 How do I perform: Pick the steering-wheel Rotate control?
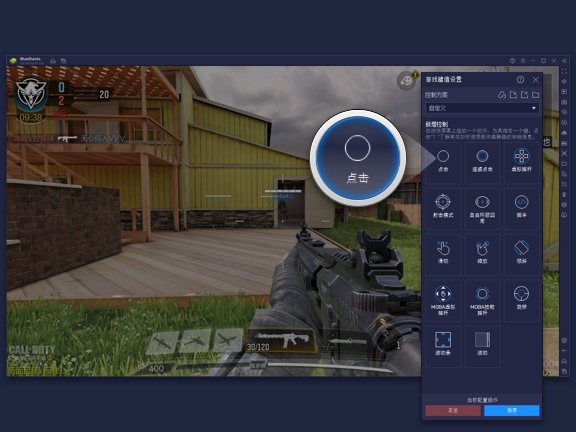[521, 300]
